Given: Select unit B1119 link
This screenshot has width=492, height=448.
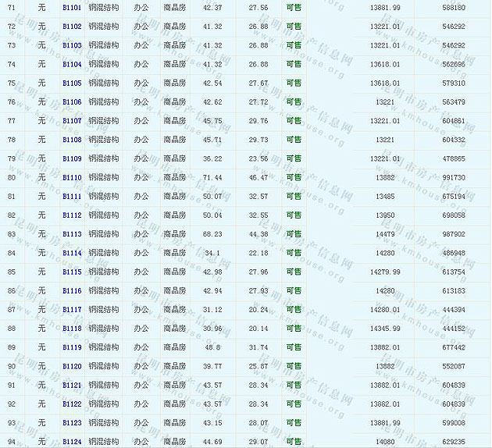Looking at the screenshot, I should 72,347.
